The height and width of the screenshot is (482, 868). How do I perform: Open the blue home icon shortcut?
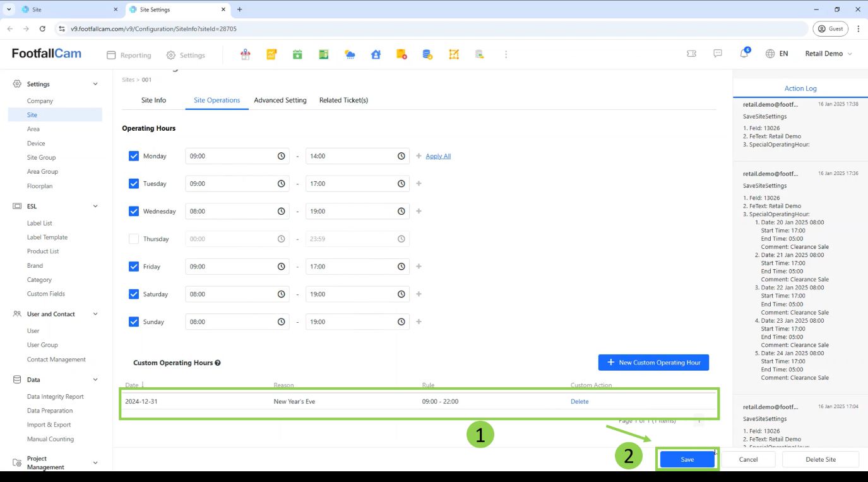(x=376, y=55)
